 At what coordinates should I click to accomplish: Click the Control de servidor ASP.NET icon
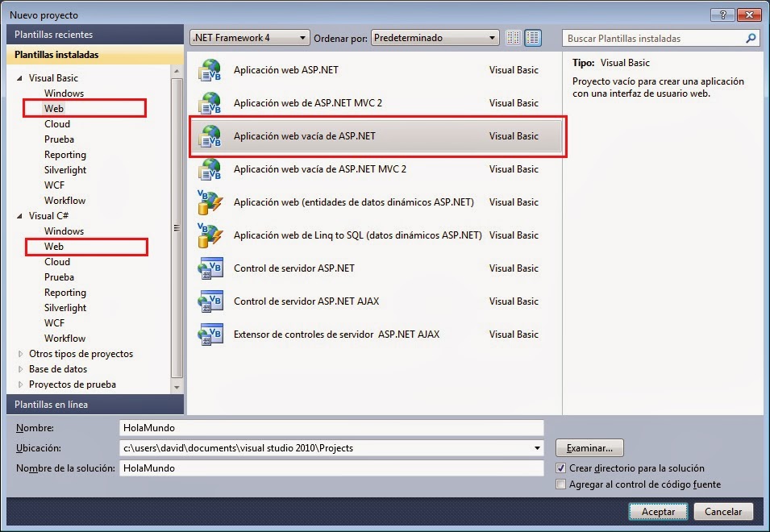coord(210,268)
